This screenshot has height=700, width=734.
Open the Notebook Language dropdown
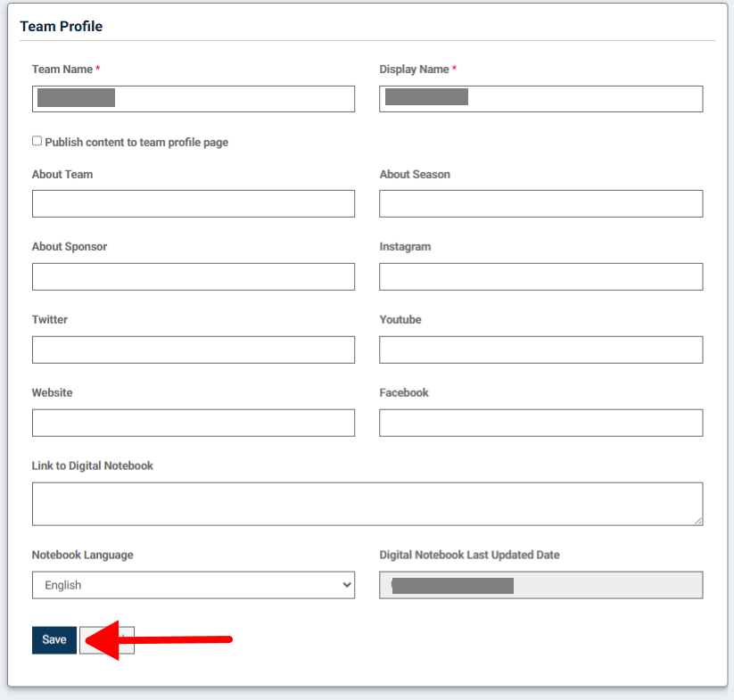point(194,585)
